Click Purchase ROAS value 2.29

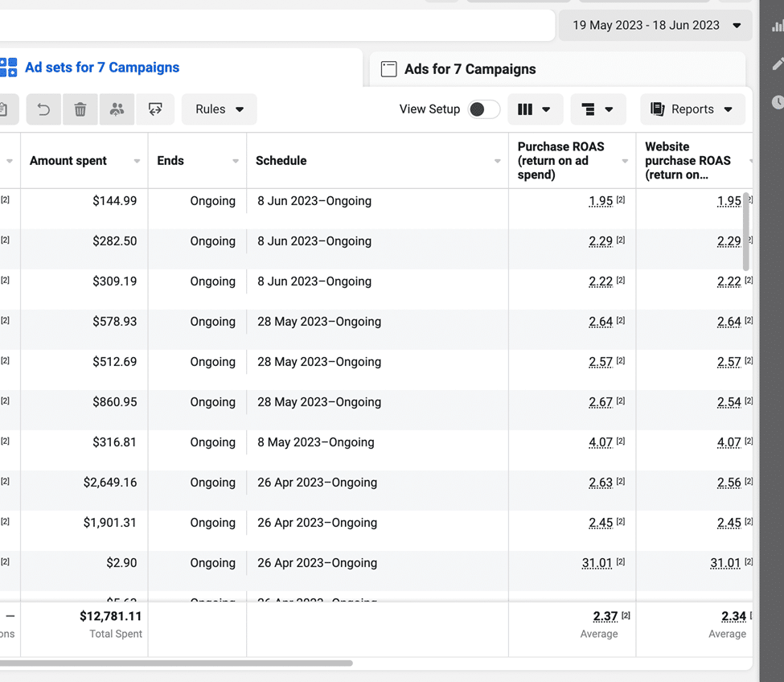pos(601,241)
